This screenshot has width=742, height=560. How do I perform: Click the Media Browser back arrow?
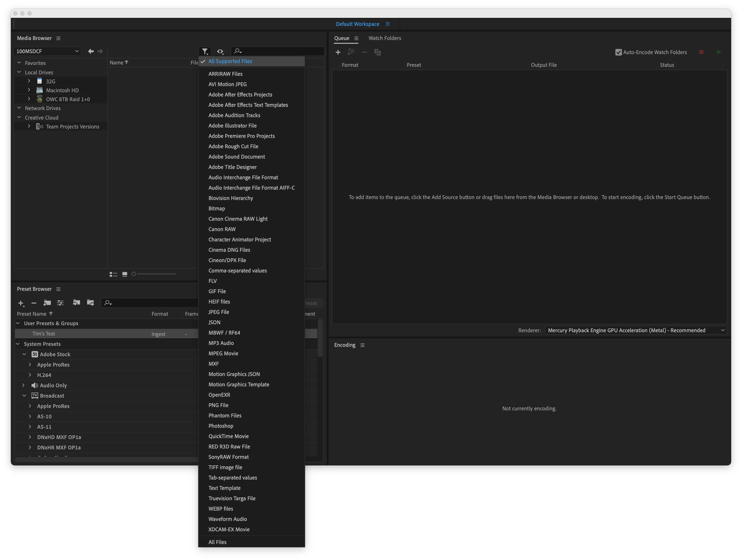(x=91, y=51)
